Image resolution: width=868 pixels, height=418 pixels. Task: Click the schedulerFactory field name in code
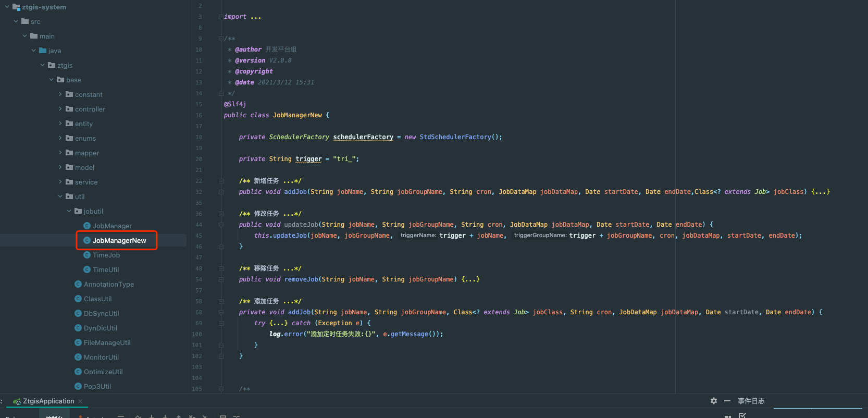pos(363,137)
